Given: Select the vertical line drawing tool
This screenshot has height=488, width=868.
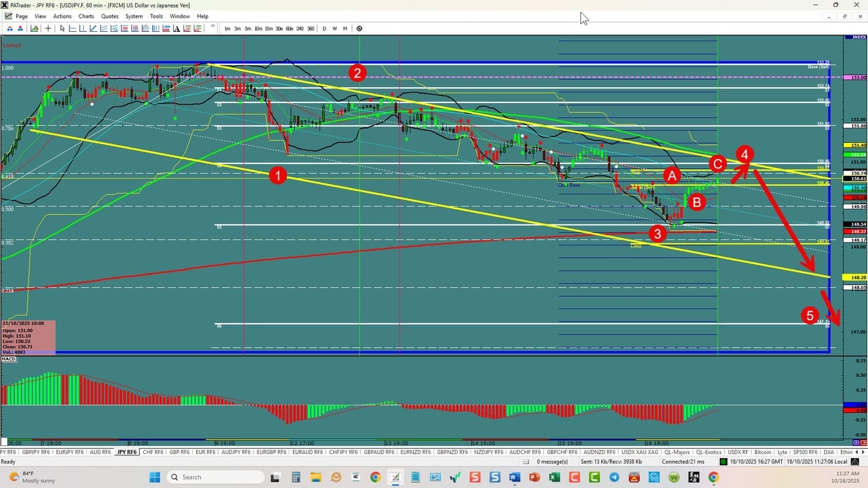Looking at the screenshot, I should 83,28.
